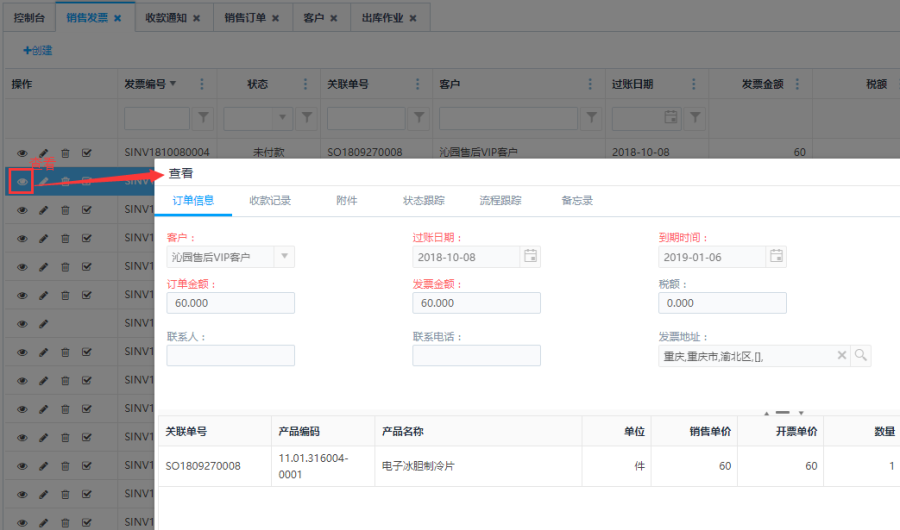Click the eye view icon in the highlighted row
This screenshot has width=900, height=530.
point(22,181)
